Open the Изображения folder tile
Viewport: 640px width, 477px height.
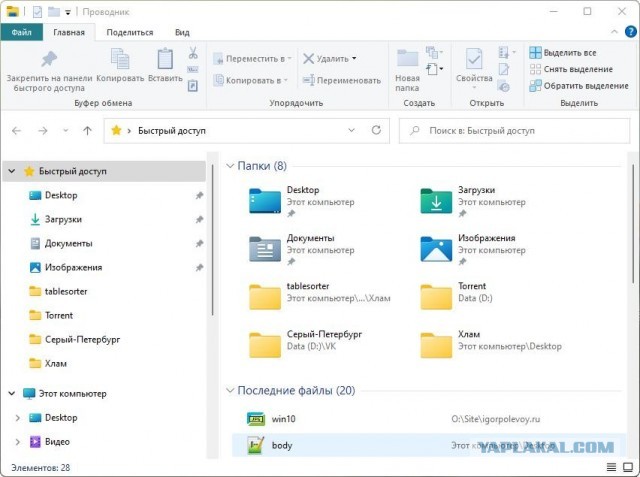tap(473, 249)
